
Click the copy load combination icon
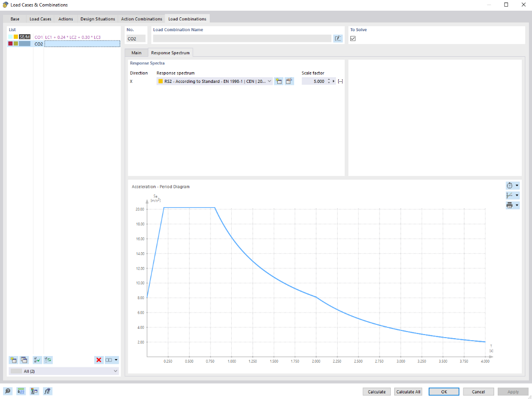point(24,360)
